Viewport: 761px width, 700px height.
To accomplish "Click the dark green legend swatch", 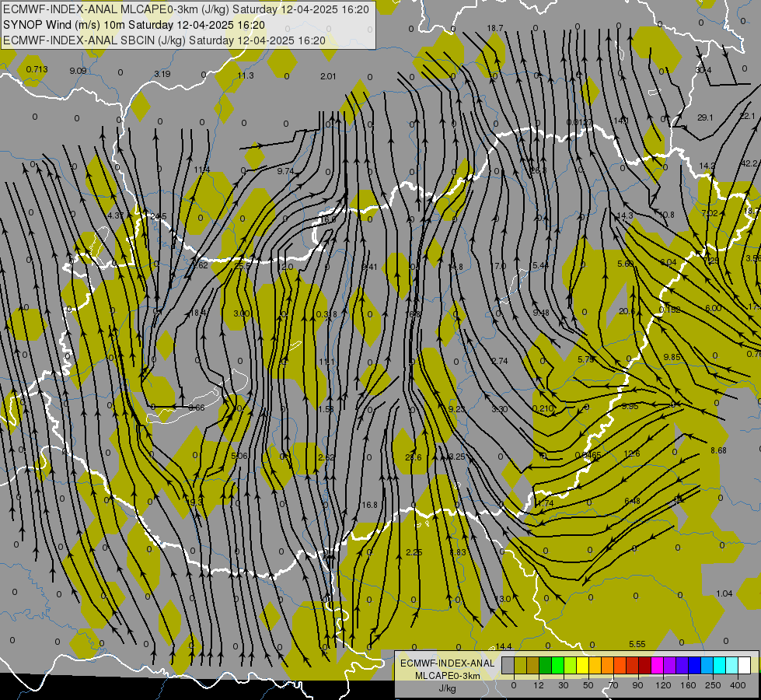I will (546, 665).
